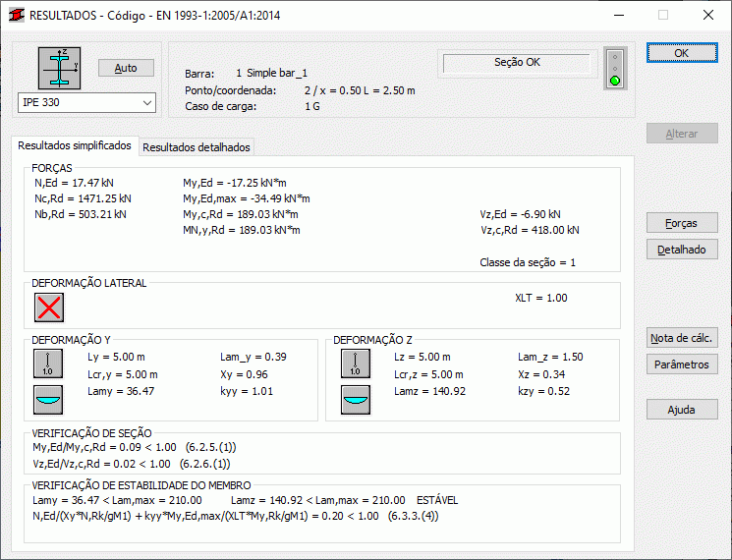Click the ESTÁVEL stability result

click(x=437, y=500)
